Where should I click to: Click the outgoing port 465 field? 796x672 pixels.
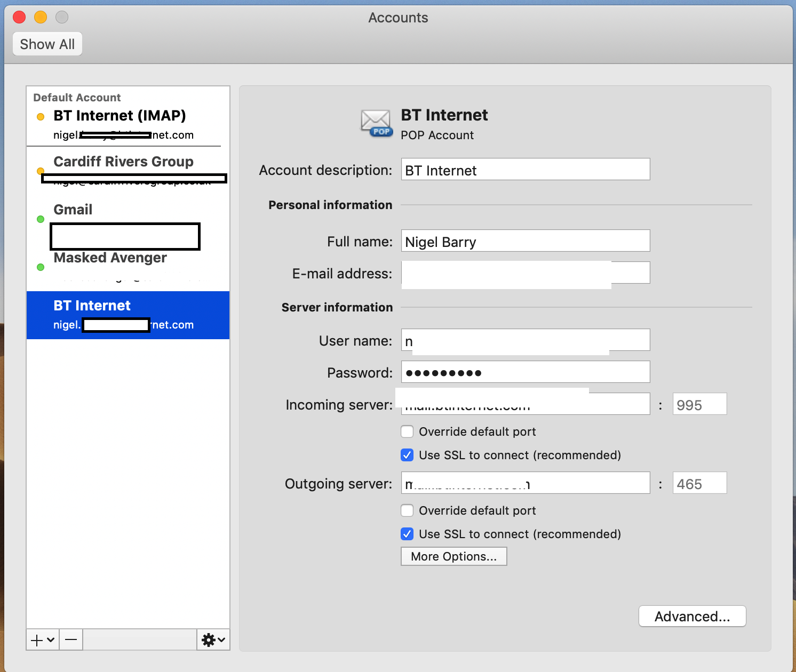699,483
